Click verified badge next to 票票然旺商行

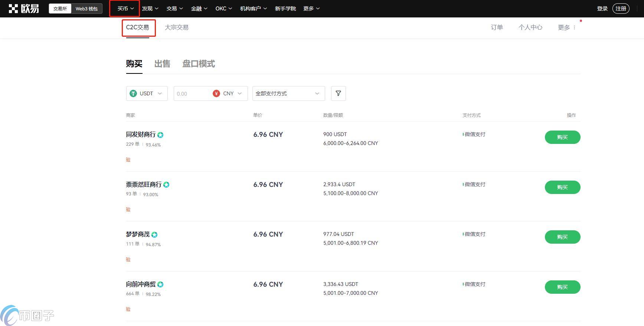coord(166,185)
